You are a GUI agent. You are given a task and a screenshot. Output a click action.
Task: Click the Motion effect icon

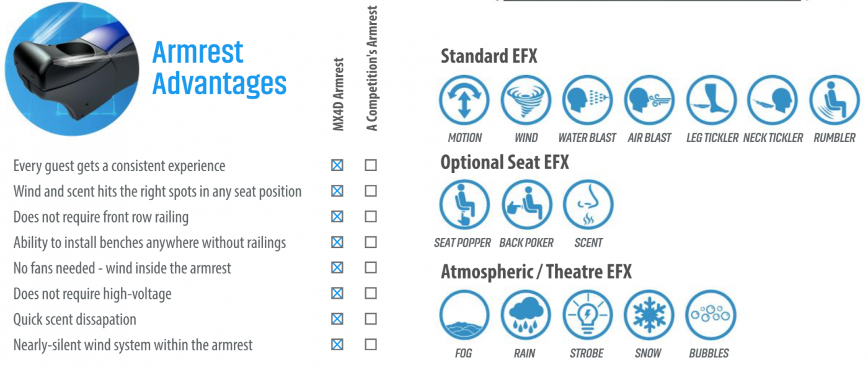(x=464, y=100)
